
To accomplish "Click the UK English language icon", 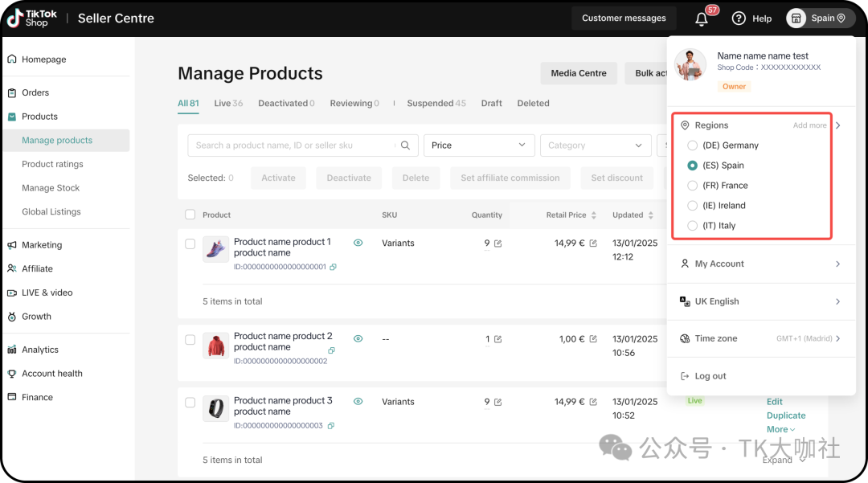I will [685, 301].
